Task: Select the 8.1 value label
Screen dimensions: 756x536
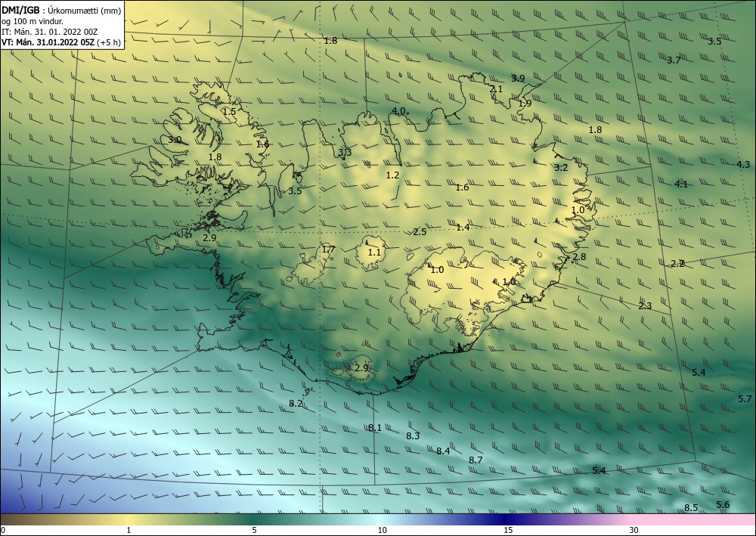Action: coord(375,428)
